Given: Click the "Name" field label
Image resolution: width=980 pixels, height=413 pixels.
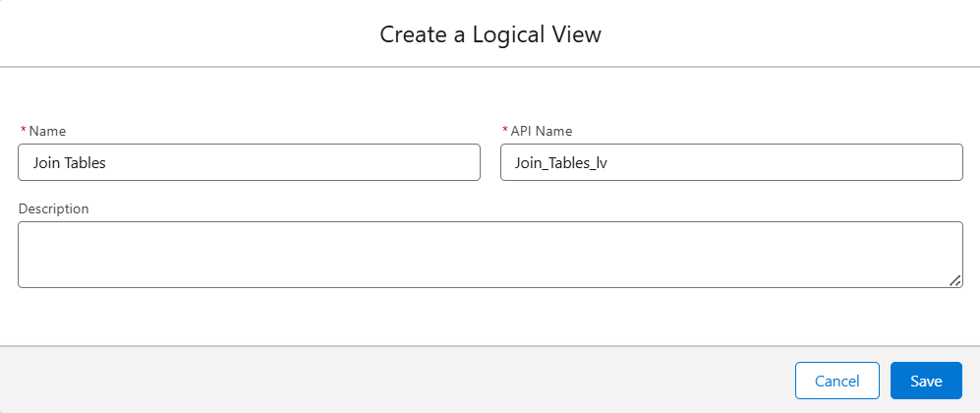Looking at the screenshot, I should tap(47, 131).
